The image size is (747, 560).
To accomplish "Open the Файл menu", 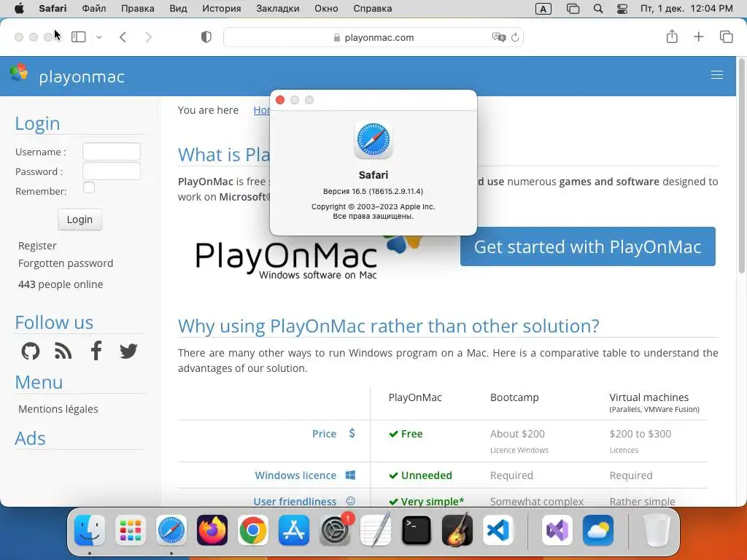I will click(94, 9).
